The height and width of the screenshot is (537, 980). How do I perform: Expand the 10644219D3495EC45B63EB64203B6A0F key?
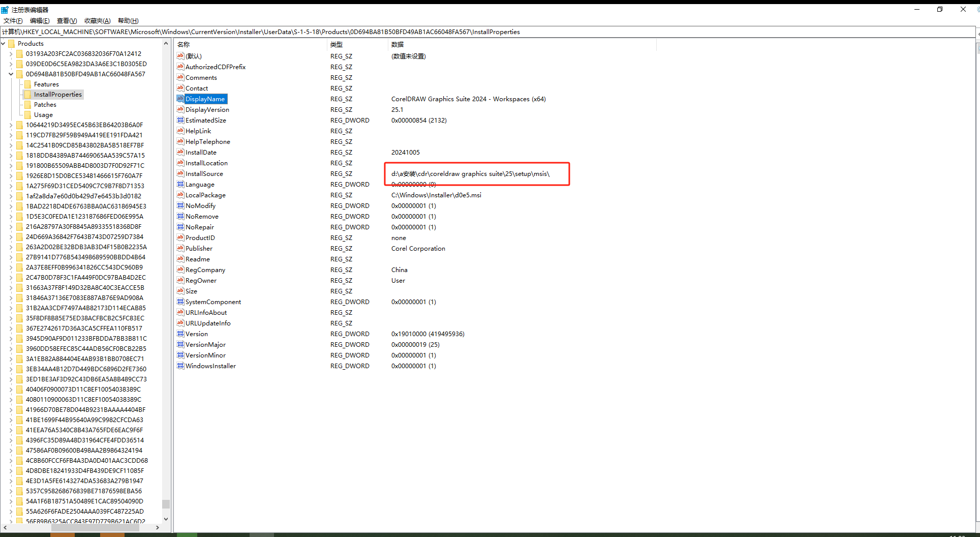coord(11,125)
